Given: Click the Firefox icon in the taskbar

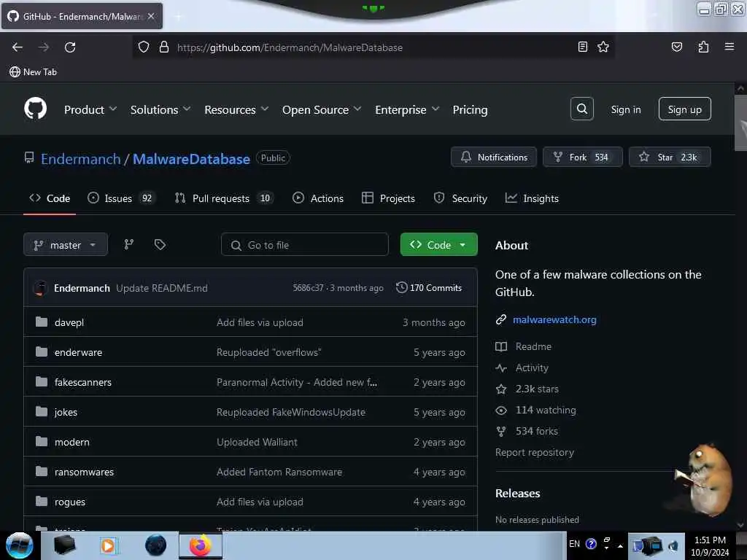Looking at the screenshot, I should tap(200, 545).
